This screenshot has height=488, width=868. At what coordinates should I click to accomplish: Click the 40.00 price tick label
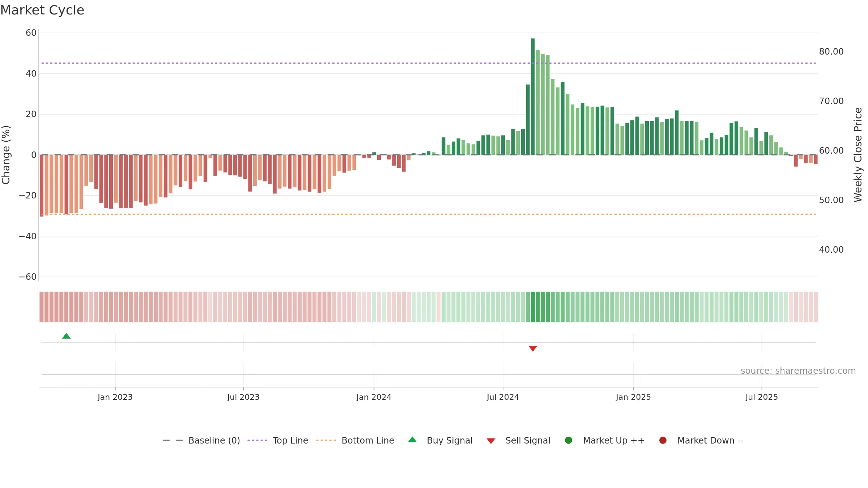pyautogui.click(x=831, y=250)
